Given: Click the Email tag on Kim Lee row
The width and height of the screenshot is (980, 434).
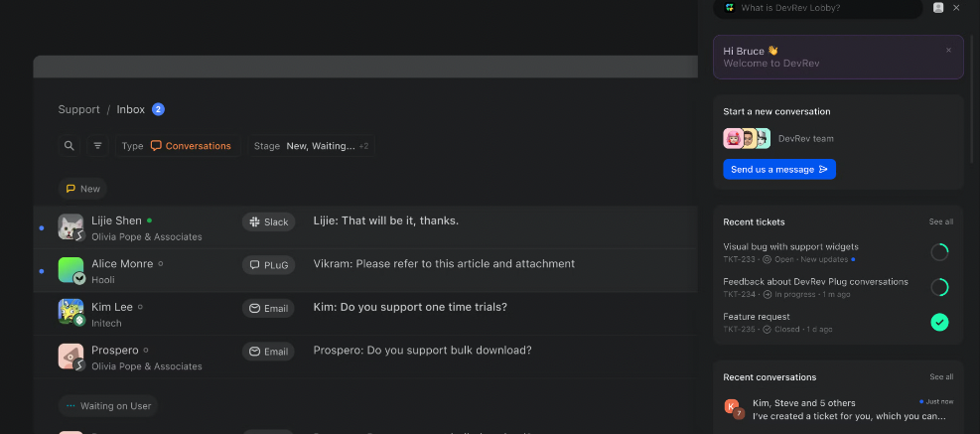Looking at the screenshot, I should point(269,308).
